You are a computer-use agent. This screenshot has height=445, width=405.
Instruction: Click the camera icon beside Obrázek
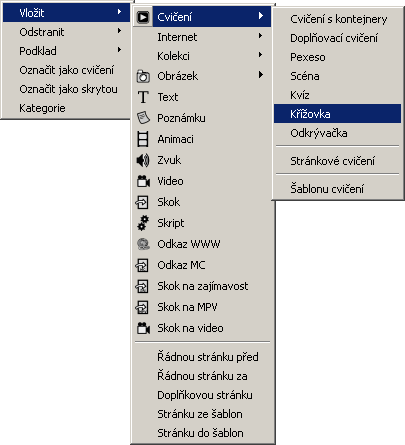click(x=143, y=76)
